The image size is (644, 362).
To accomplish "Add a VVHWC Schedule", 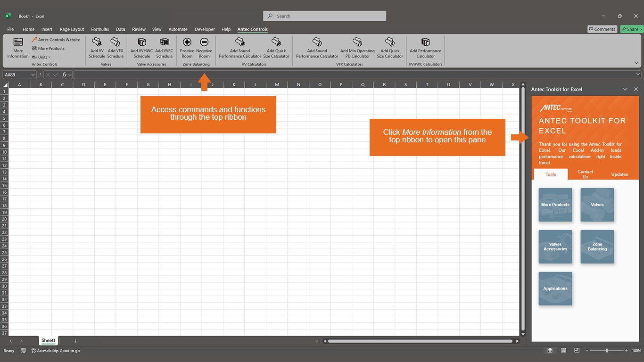I will pyautogui.click(x=141, y=48).
